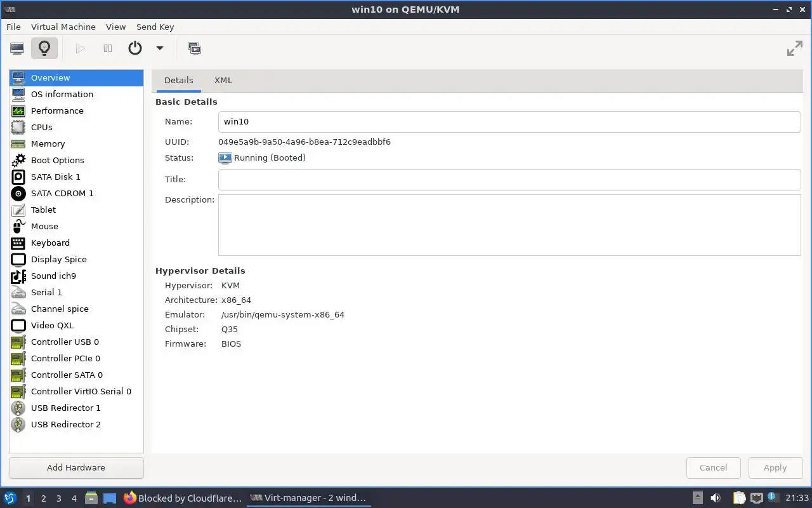Select the Keyboard device icon
This screenshot has width=812, height=508.
18,243
